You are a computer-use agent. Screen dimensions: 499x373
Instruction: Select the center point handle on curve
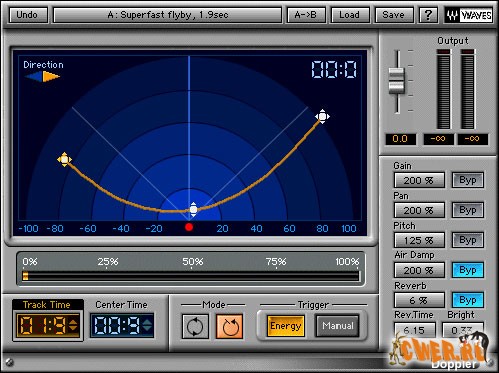(x=193, y=210)
